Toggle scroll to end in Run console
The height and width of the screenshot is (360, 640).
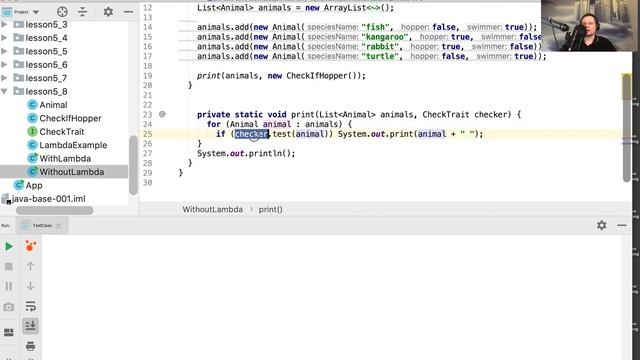[31, 326]
